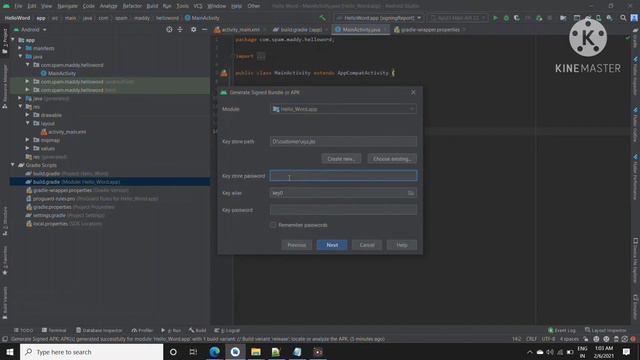Focus the Key password field

pos(343,210)
